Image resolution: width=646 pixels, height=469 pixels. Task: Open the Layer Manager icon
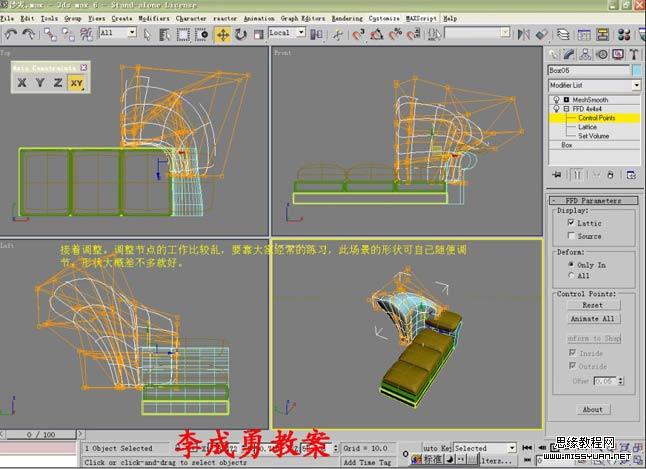point(563,35)
